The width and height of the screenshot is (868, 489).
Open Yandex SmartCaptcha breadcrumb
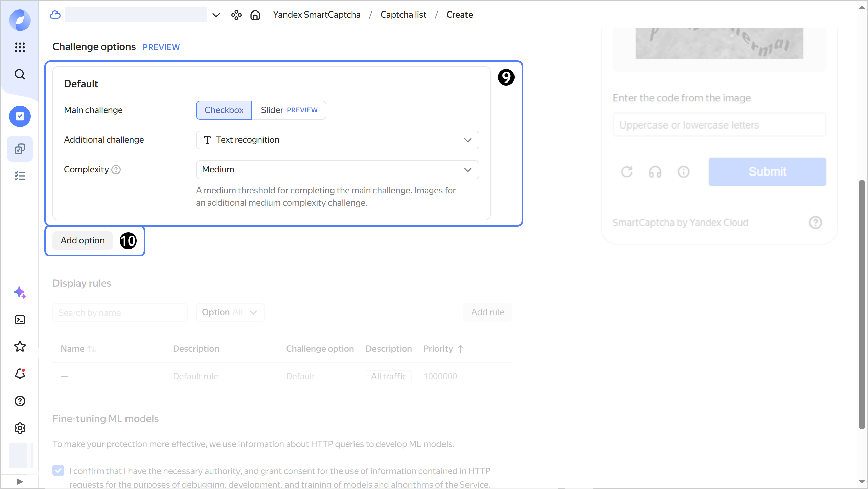tap(317, 15)
